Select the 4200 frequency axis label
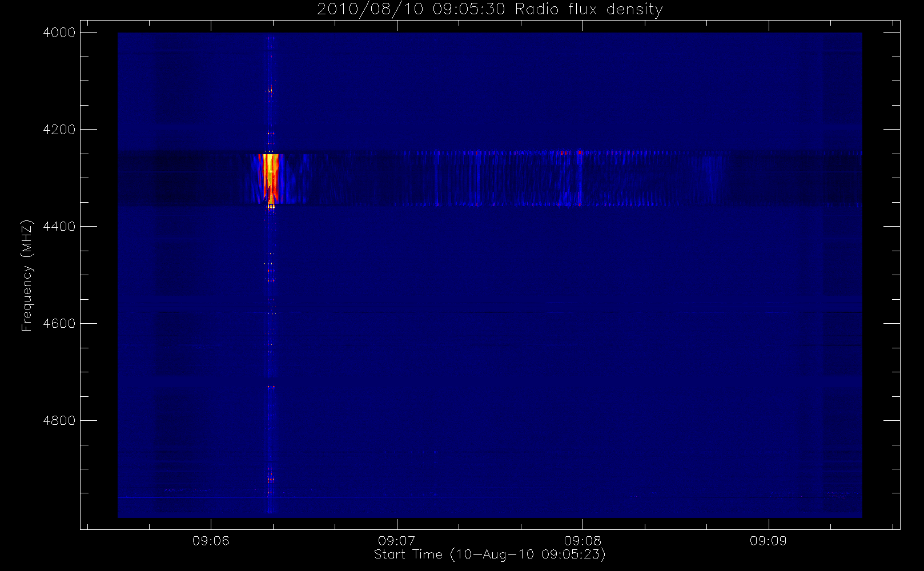 tap(59, 130)
